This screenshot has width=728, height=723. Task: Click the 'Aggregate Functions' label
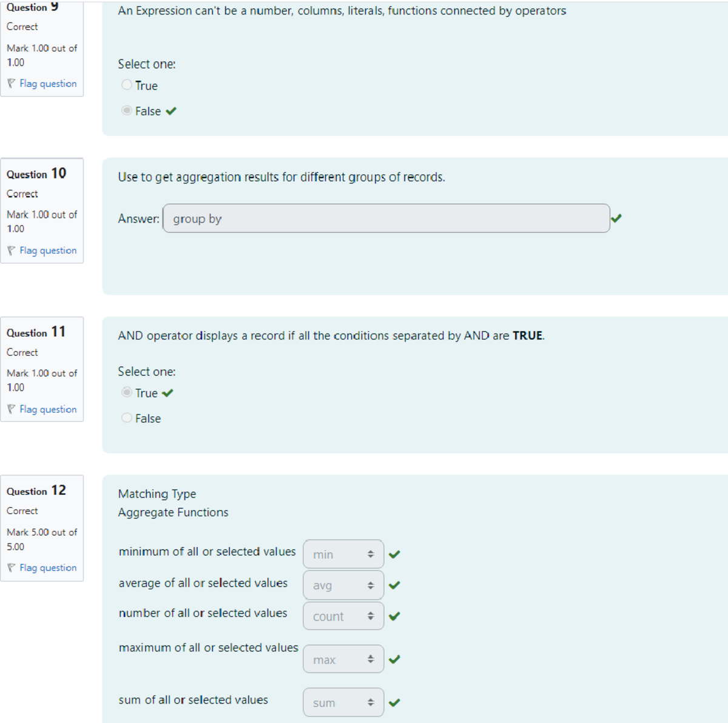tap(173, 513)
